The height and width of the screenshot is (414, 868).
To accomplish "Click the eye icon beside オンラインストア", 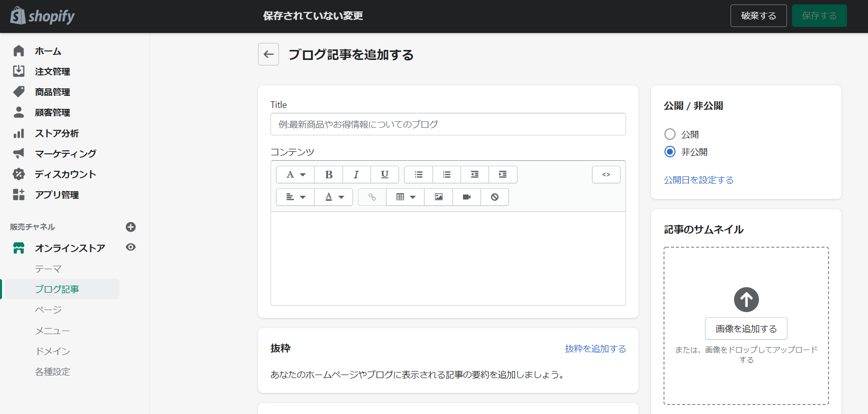I will point(130,247).
